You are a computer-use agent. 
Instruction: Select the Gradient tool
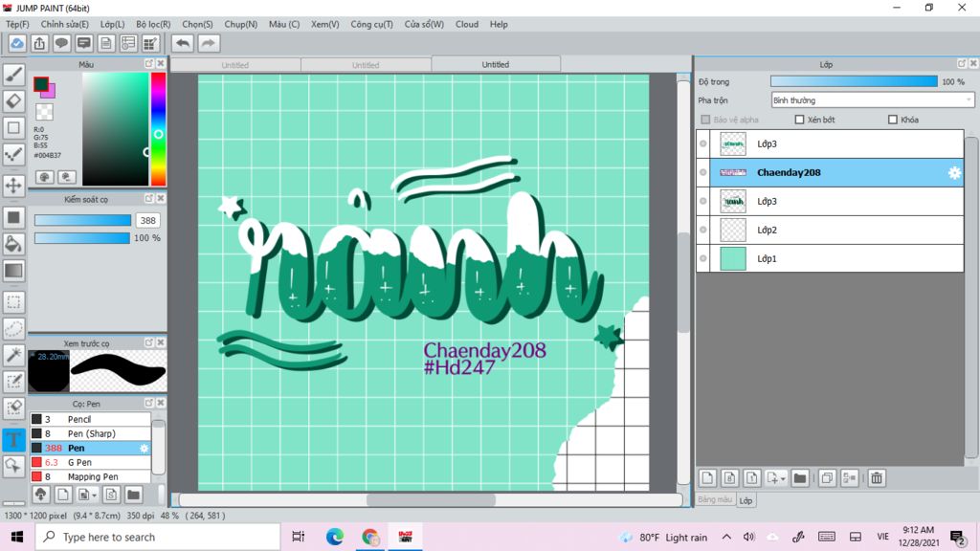13,271
